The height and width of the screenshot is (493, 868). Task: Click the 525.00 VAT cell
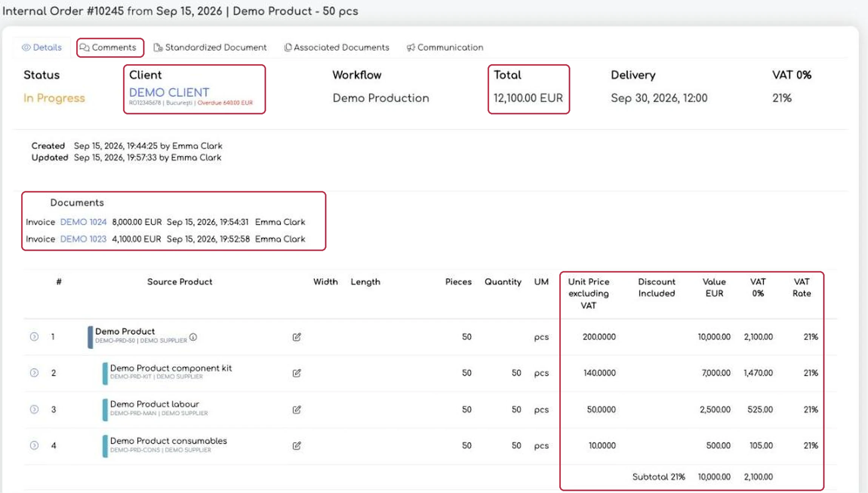click(x=760, y=410)
